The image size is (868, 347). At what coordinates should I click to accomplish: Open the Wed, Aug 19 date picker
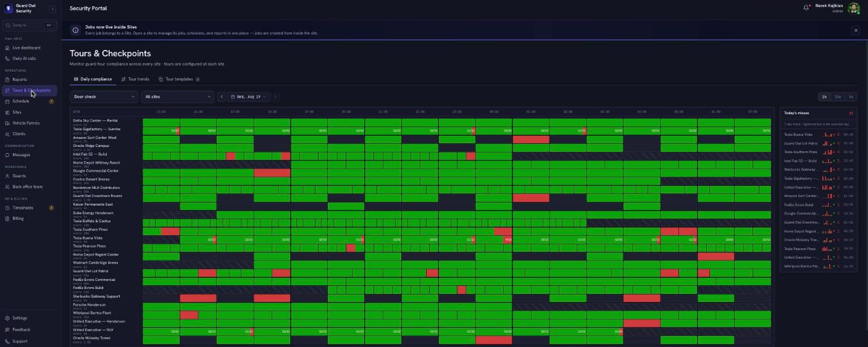[249, 97]
